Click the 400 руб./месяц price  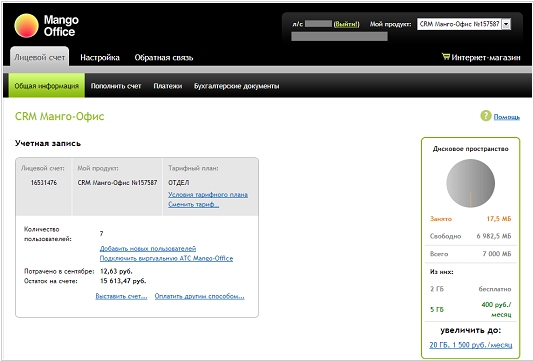497,309
